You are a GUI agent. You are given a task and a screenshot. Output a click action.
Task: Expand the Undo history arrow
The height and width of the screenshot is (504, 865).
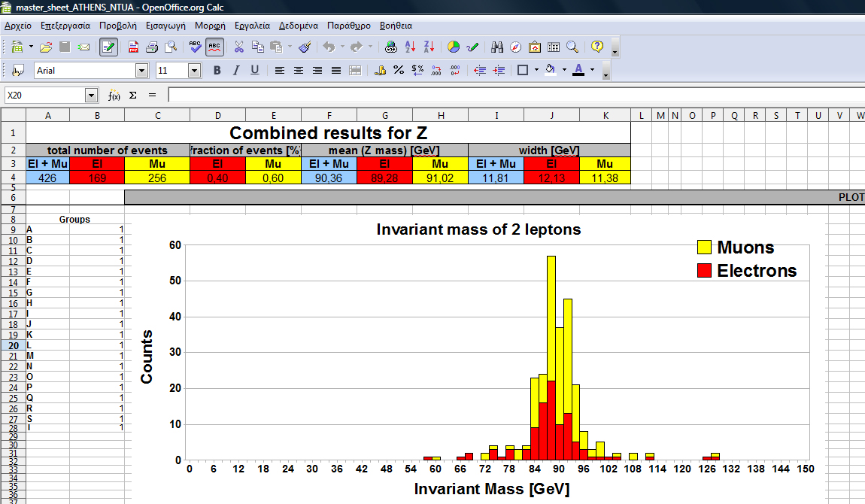[x=342, y=47]
